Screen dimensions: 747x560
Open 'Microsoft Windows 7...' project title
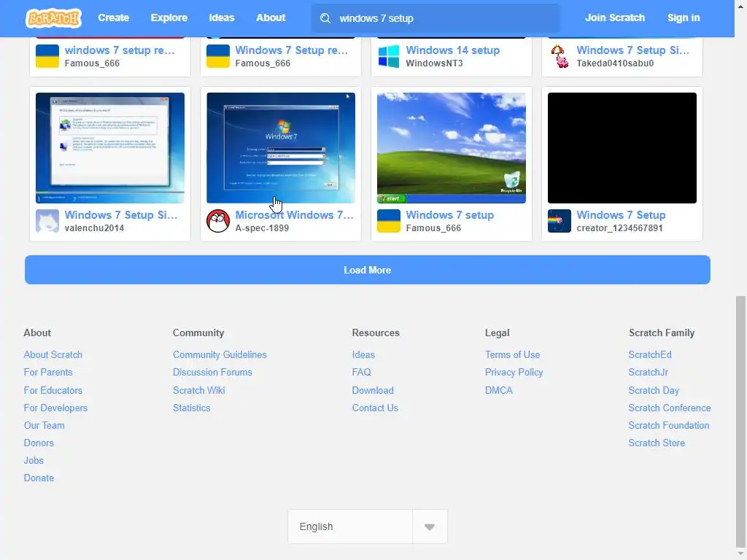(x=295, y=215)
